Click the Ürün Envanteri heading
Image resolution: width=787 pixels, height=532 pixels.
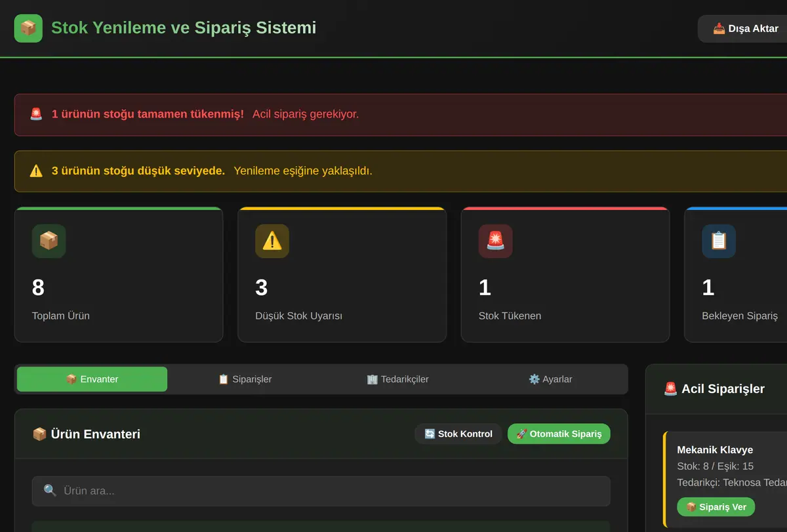[x=95, y=434]
